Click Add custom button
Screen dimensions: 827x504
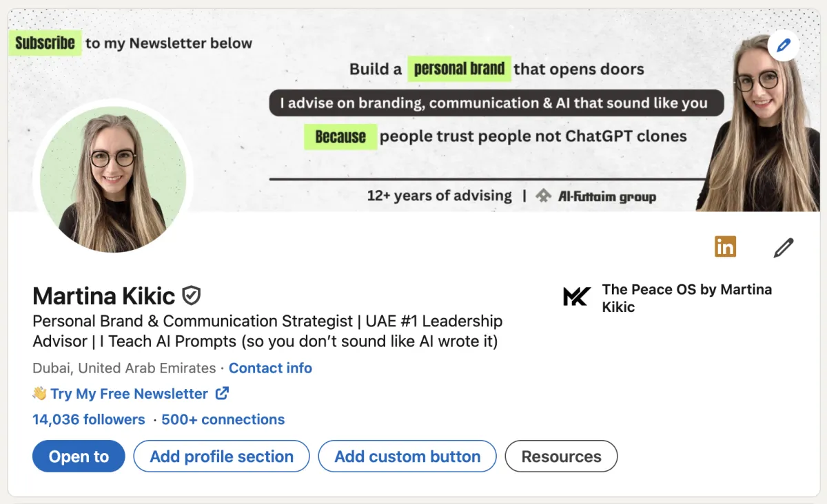pyautogui.click(x=407, y=456)
